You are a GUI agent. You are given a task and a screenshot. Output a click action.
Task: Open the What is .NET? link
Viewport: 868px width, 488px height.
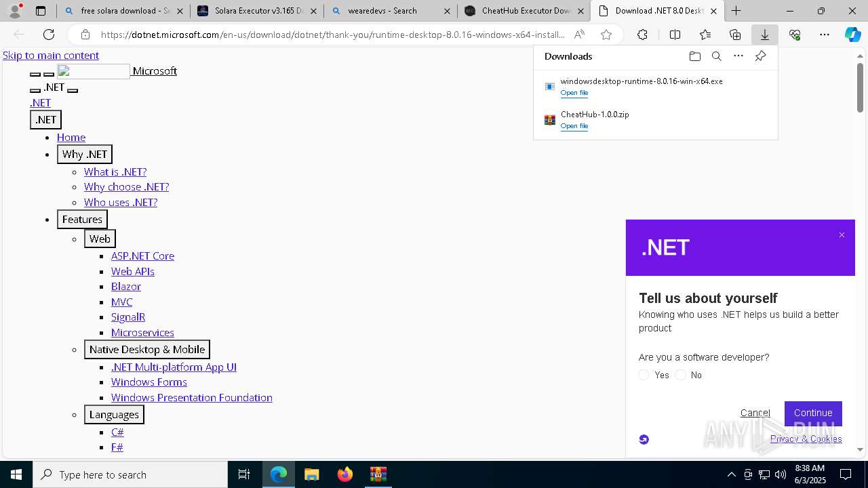pyautogui.click(x=115, y=172)
